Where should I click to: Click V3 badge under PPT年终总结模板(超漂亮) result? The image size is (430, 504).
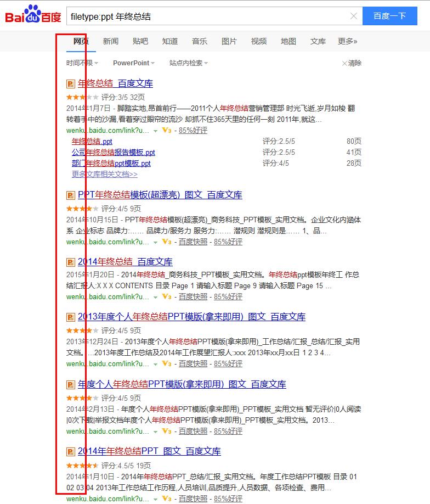tap(167, 242)
